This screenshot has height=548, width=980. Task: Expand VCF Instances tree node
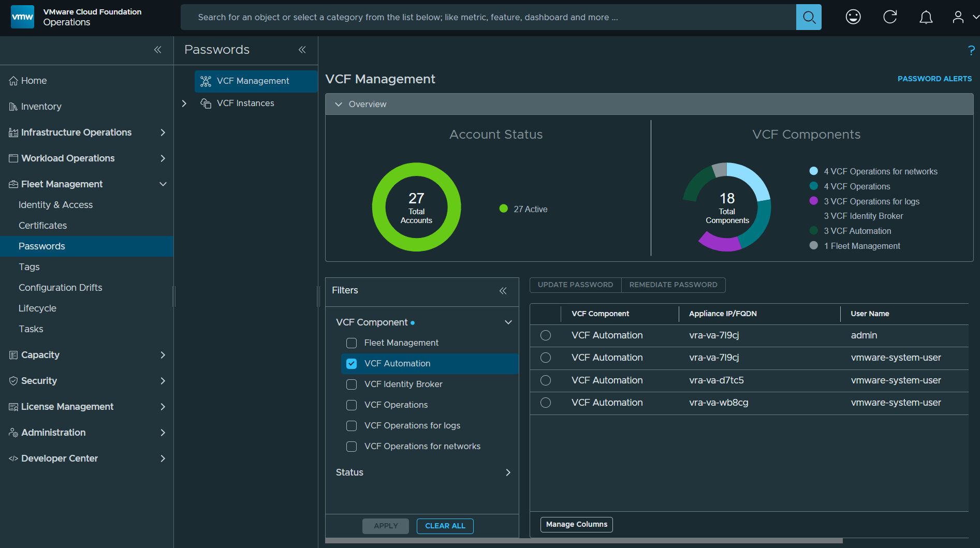184,103
